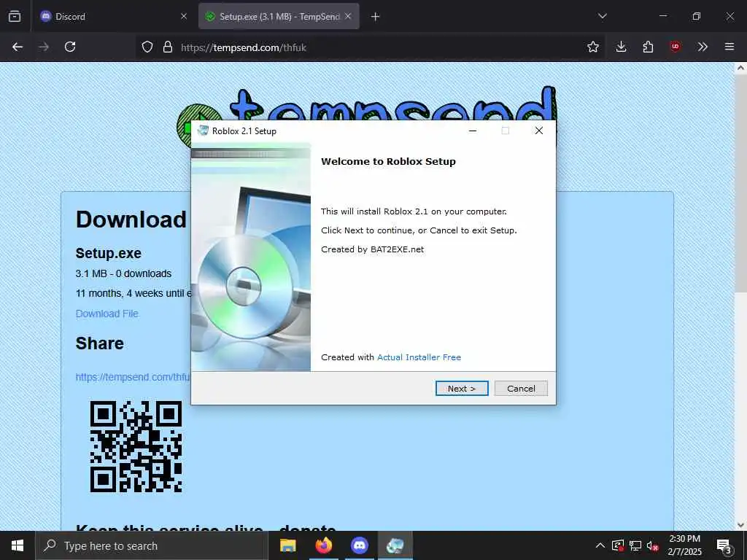Open the Firefox View button
The image size is (747, 560).
click(x=15, y=17)
